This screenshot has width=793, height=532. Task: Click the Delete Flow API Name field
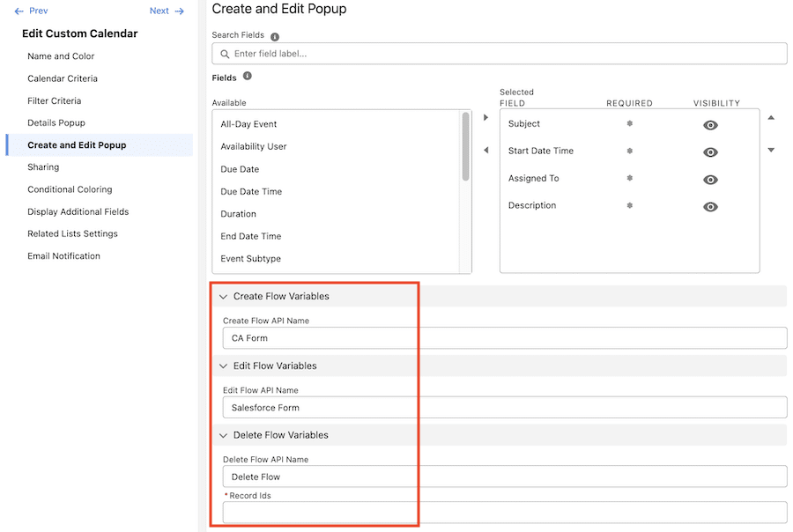pos(505,477)
